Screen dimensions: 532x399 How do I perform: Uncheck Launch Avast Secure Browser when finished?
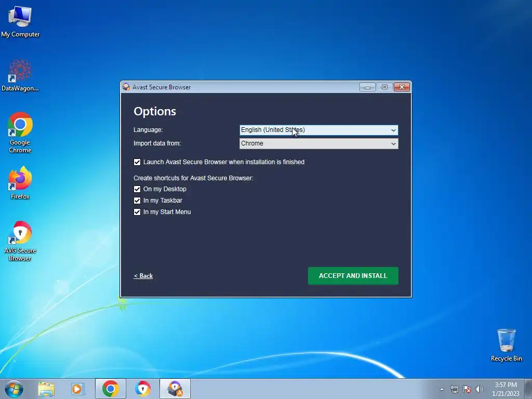(137, 162)
